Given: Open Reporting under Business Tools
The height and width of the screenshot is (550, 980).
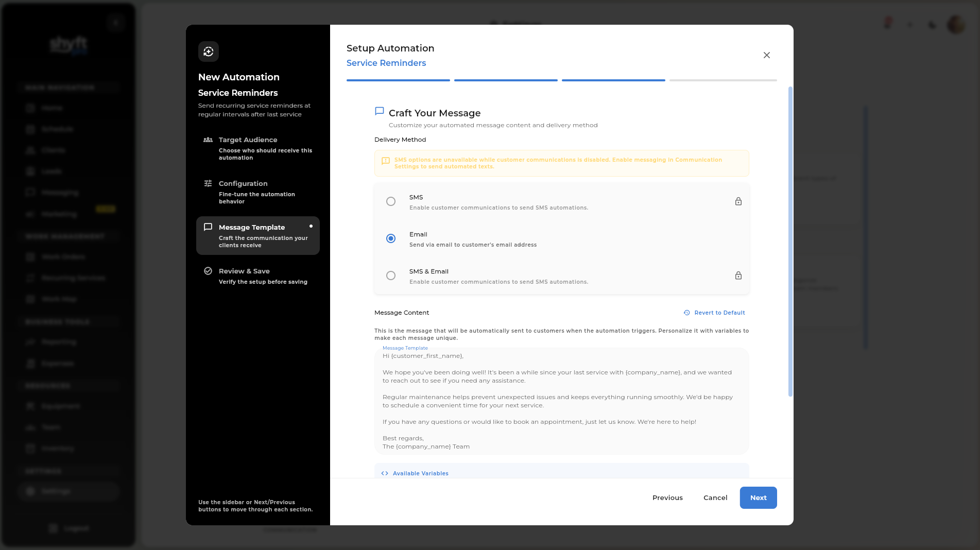Looking at the screenshot, I should click(58, 341).
